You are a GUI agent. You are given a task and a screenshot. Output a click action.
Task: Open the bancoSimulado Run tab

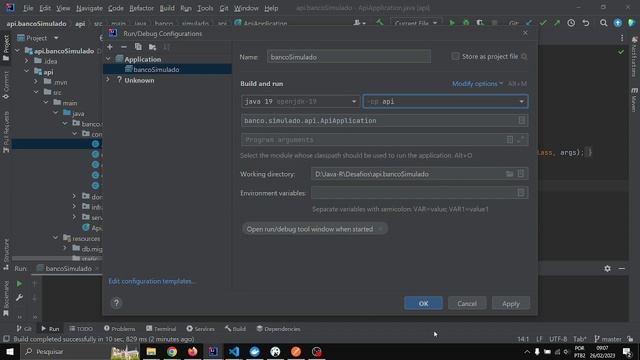[68, 269]
